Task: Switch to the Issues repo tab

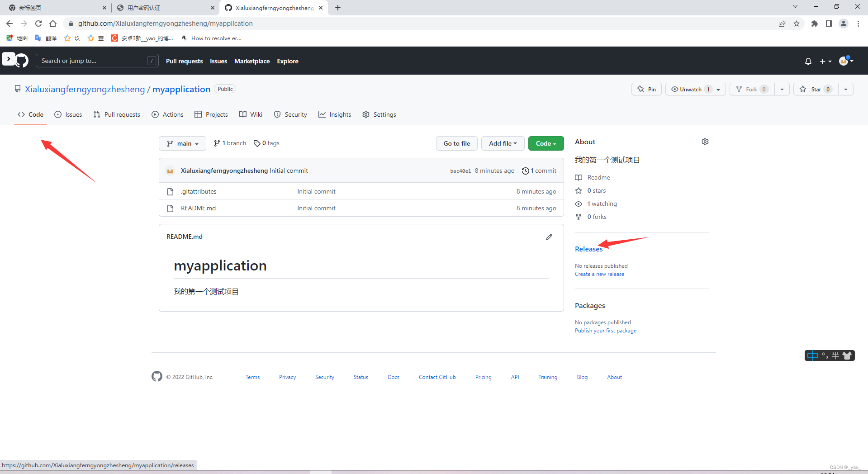Action: [x=68, y=114]
